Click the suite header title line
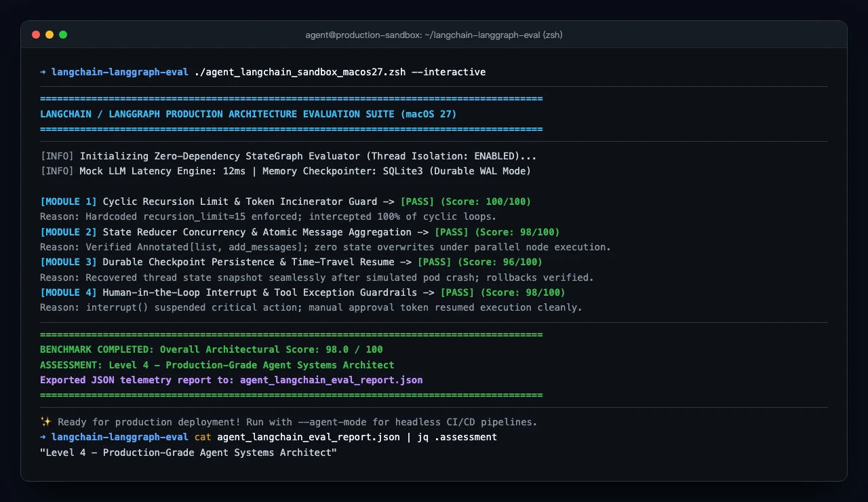This screenshot has width=868, height=502. click(248, 114)
